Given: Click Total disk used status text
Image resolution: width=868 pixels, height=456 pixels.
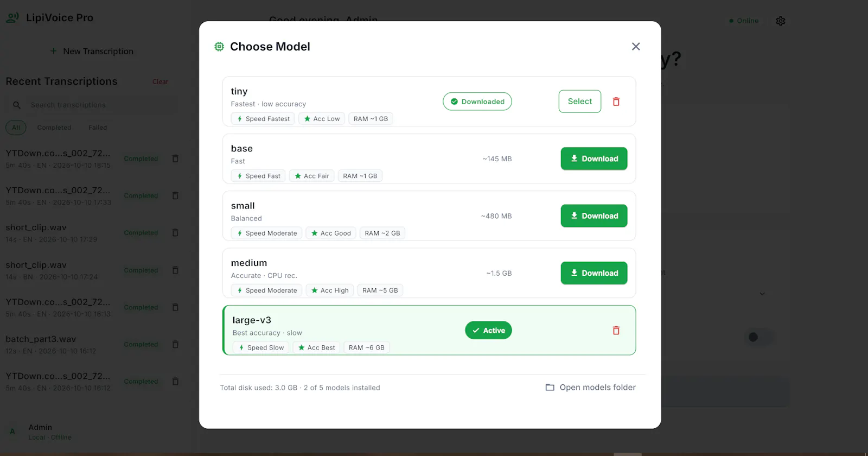Looking at the screenshot, I should pyautogui.click(x=300, y=388).
